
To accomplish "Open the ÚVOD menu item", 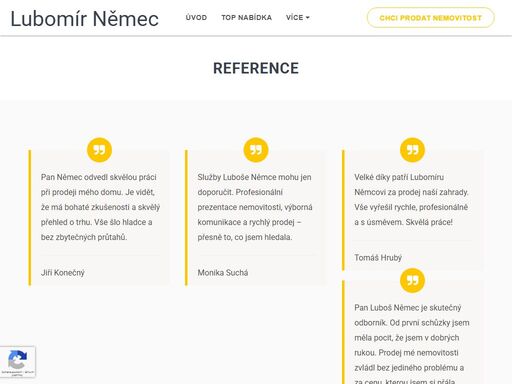I will pos(196,17).
